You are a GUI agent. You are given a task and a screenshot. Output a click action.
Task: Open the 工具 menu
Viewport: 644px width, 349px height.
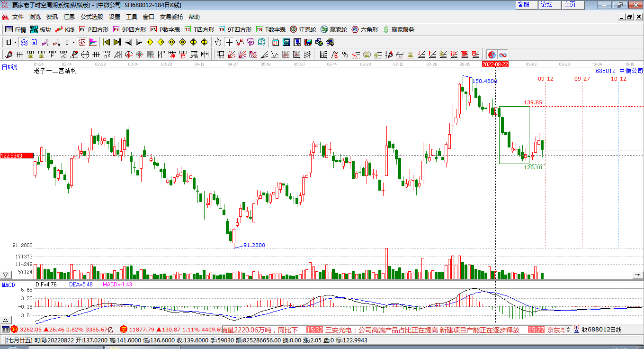(132, 17)
